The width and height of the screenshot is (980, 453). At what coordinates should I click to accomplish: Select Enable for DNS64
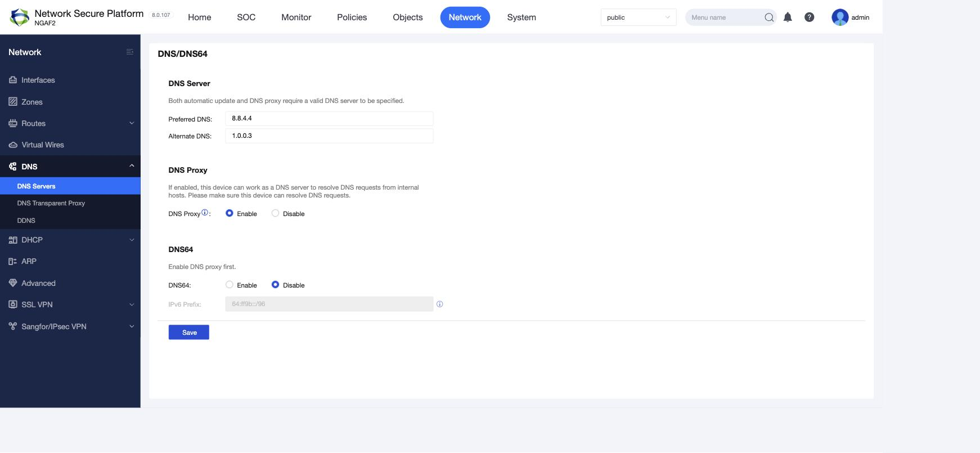click(x=230, y=285)
